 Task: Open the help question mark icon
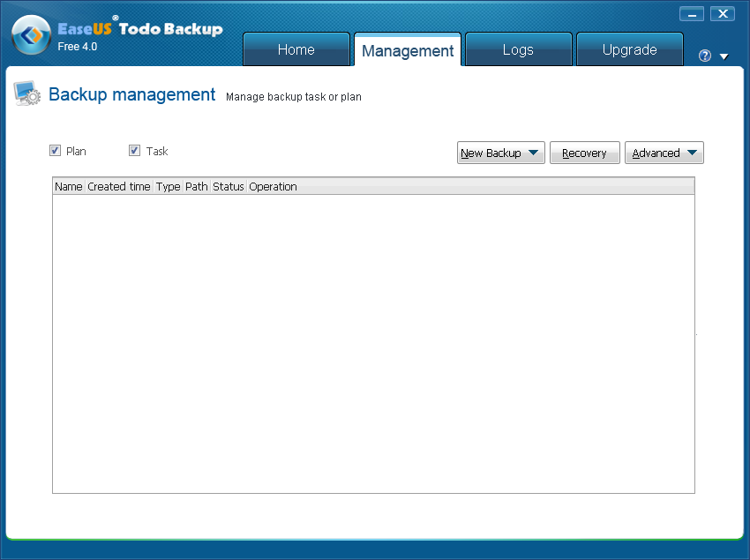[x=703, y=55]
